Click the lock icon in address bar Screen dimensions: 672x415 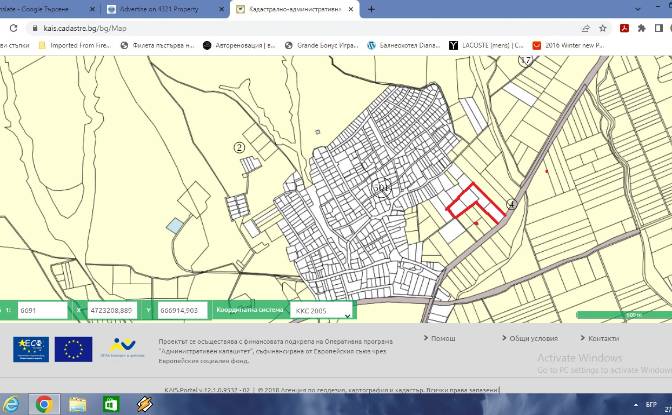[x=35, y=28]
